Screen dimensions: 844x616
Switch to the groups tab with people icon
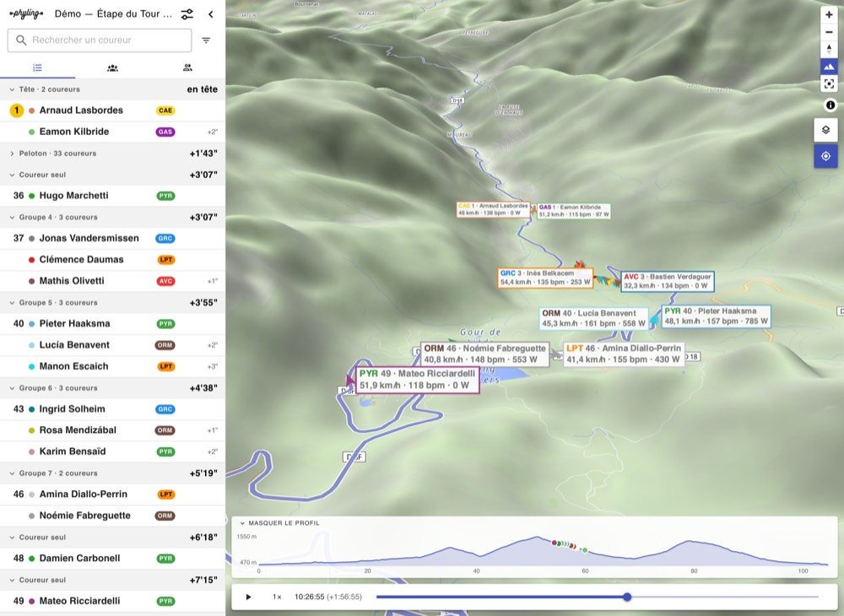point(112,68)
